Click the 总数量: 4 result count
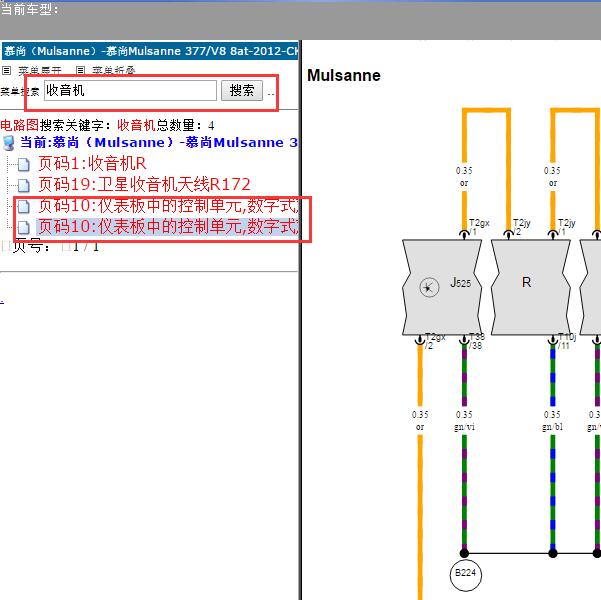601x600 pixels. pyautogui.click(x=185, y=125)
